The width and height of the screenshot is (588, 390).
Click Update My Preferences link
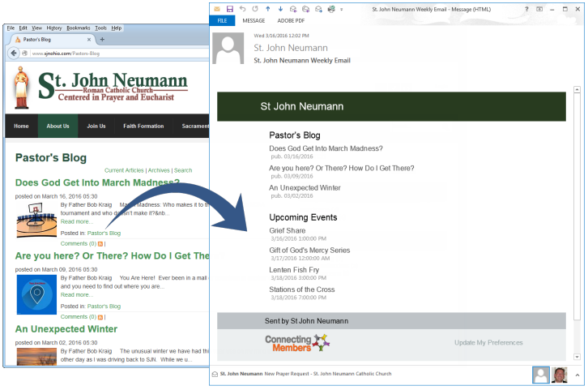[488, 342]
